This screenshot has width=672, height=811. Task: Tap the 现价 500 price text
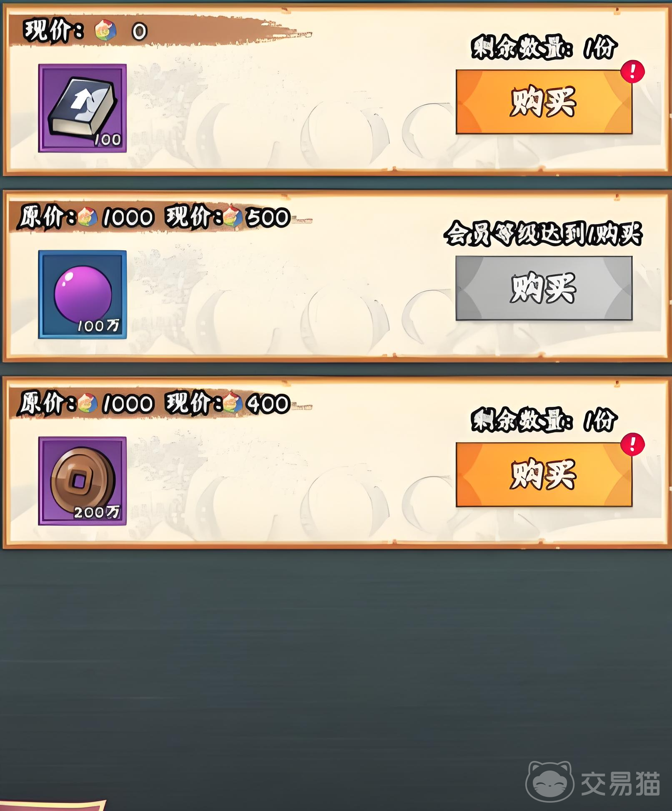click(x=228, y=217)
